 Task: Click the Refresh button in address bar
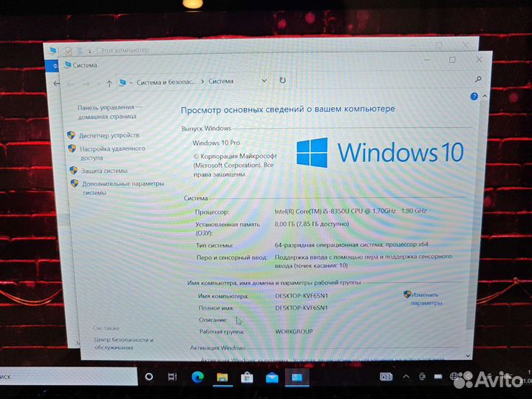282,81
